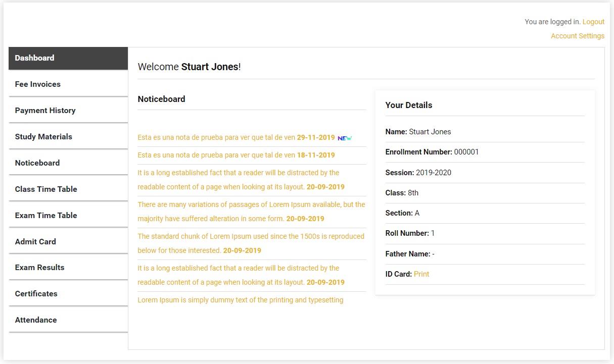This screenshot has height=364, width=614.
Task: Open the Exam Time Table
Action: coord(68,216)
